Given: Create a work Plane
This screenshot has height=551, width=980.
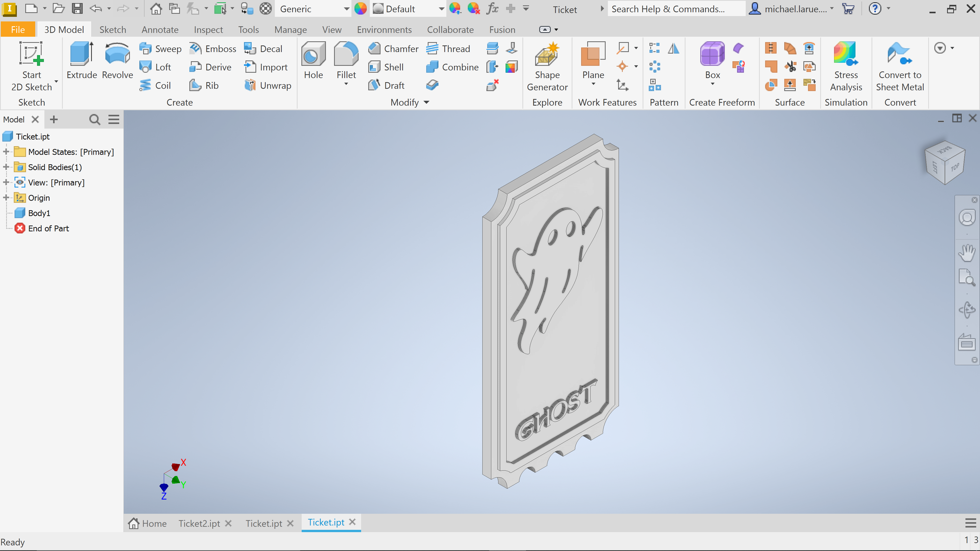Looking at the screenshot, I should (593, 60).
